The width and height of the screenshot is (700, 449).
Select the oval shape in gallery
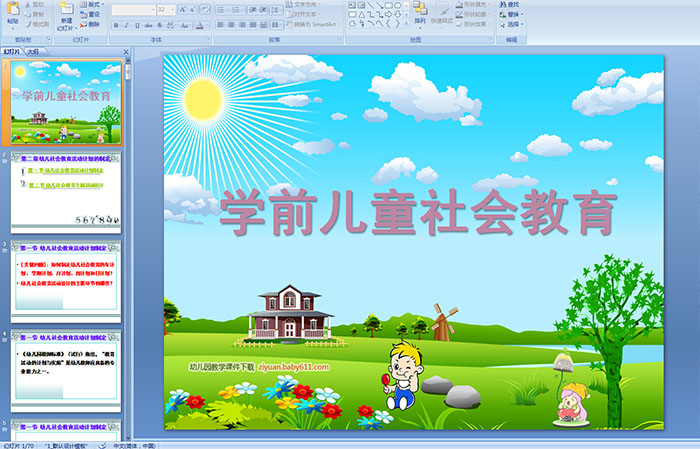tap(398, 5)
